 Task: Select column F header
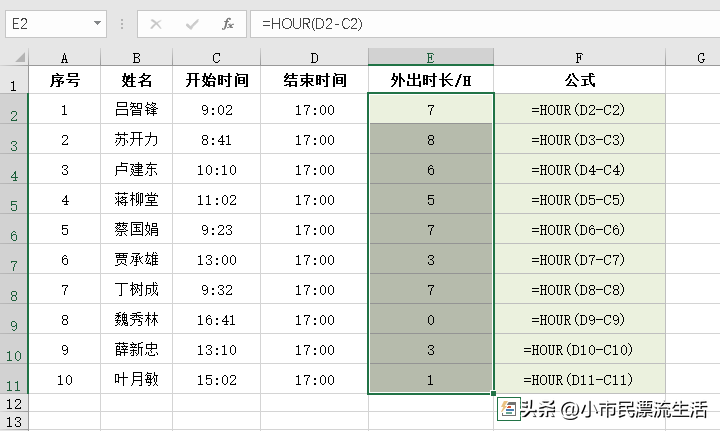pyautogui.click(x=579, y=57)
